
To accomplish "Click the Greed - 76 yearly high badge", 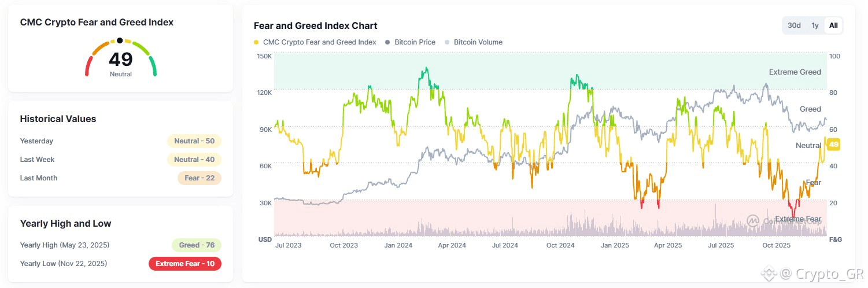I will (x=197, y=245).
